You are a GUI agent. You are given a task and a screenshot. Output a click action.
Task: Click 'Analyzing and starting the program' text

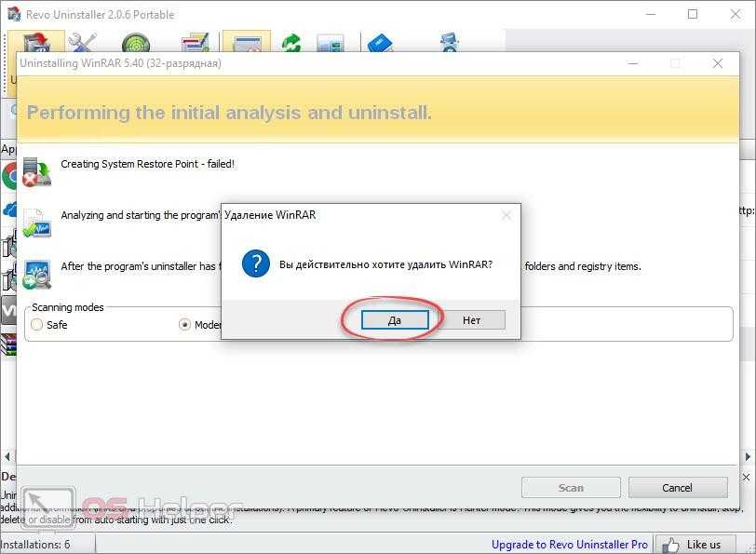point(140,215)
